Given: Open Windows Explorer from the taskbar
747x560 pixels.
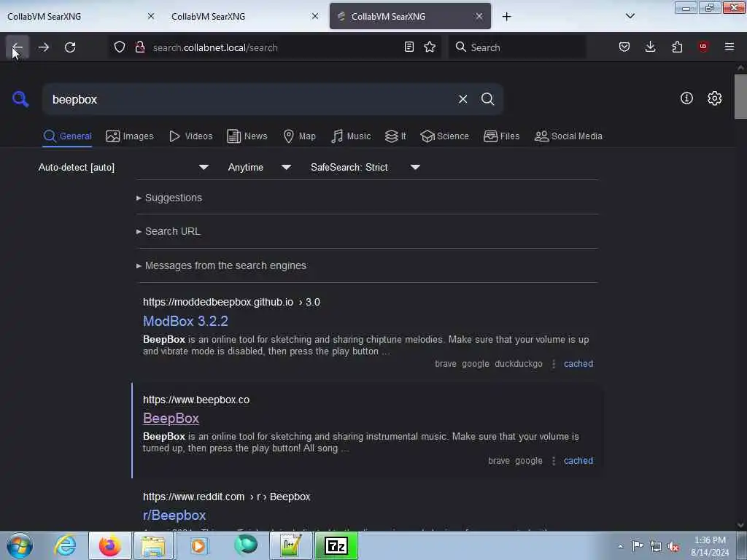Looking at the screenshot, I should point(153,545).
